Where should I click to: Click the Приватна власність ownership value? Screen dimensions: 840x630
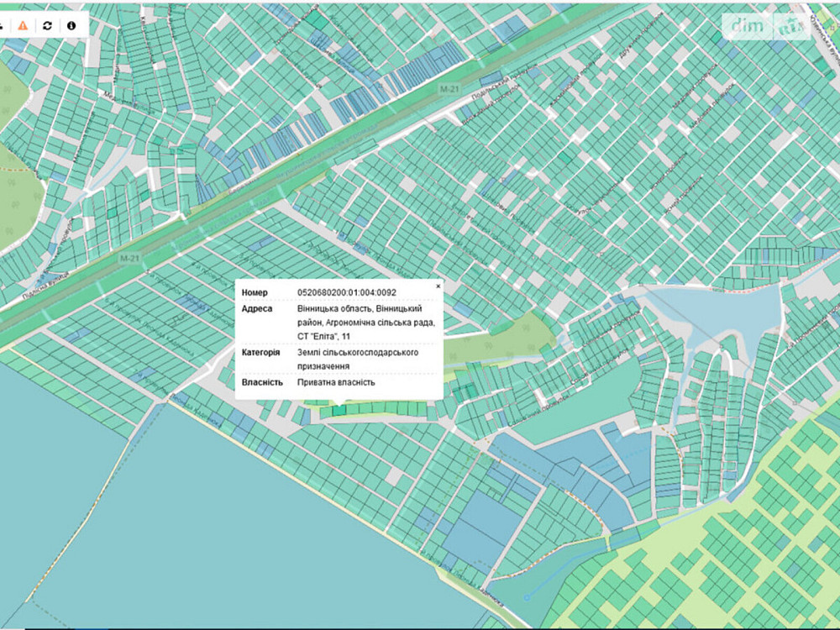[x=336, y=382]
